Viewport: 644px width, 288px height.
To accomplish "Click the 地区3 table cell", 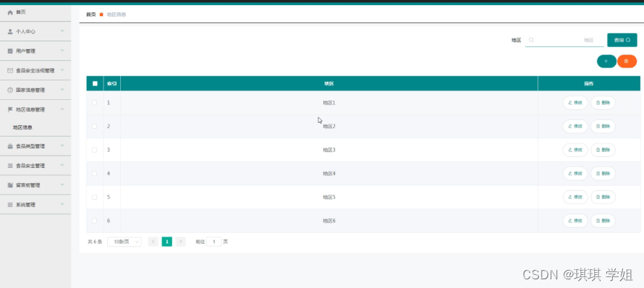I will 329,150.
